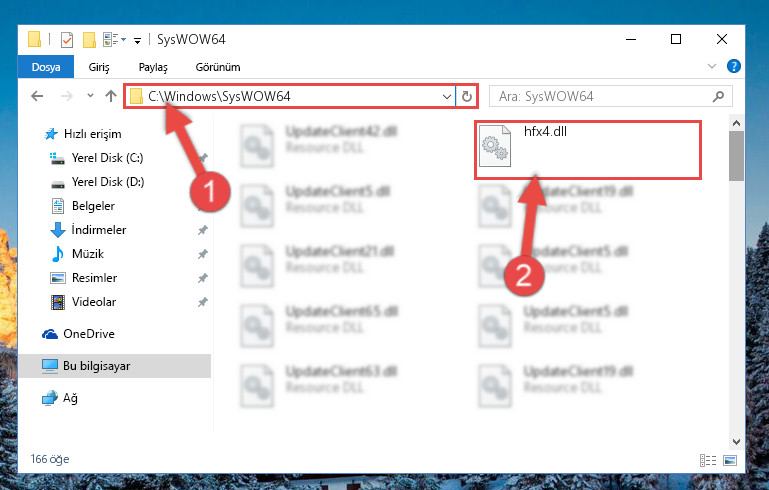
Task: Refresh the SysWOW64 folder view
Action: tap(466, 96)
